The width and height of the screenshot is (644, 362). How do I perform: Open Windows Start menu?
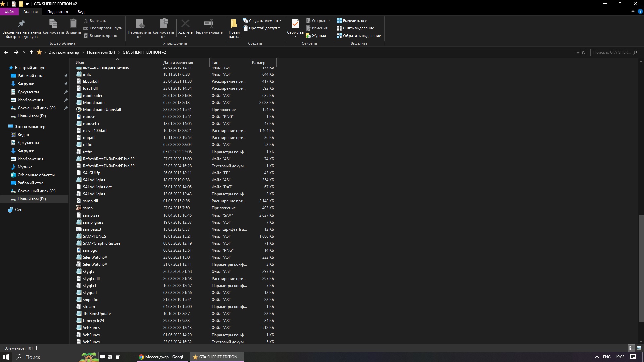click(x=6, y=357)
